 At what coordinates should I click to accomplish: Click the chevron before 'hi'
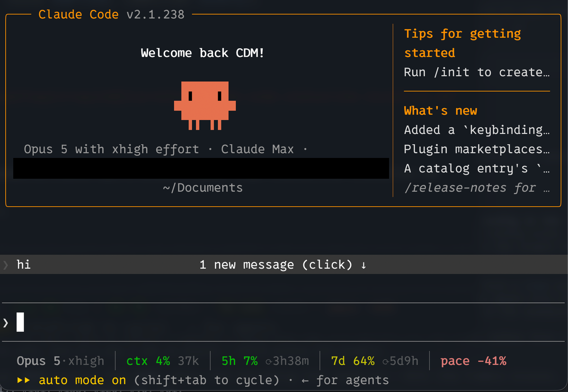coord(6,265)
